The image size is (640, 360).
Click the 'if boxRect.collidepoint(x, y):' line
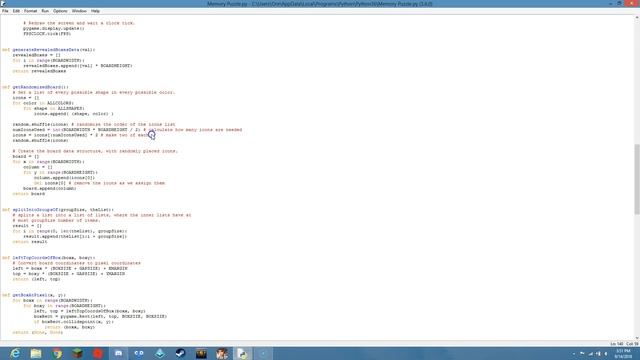click(x=74, y=322)
